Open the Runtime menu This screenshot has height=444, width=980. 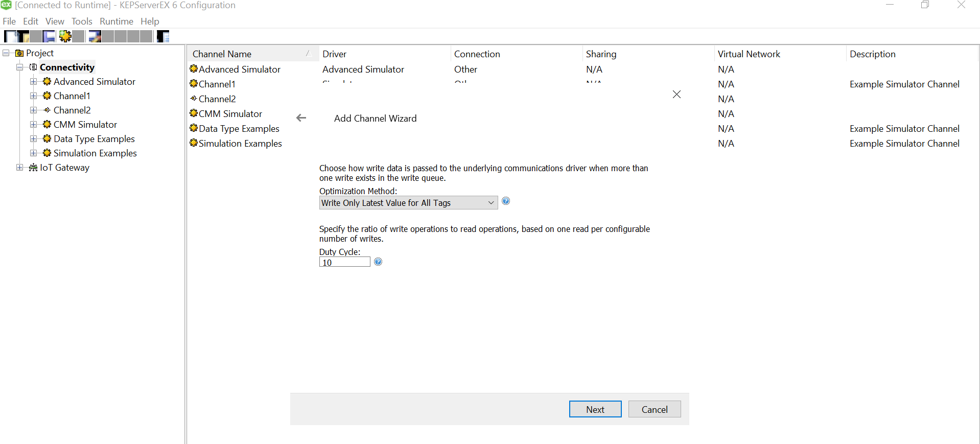(116, 21)
